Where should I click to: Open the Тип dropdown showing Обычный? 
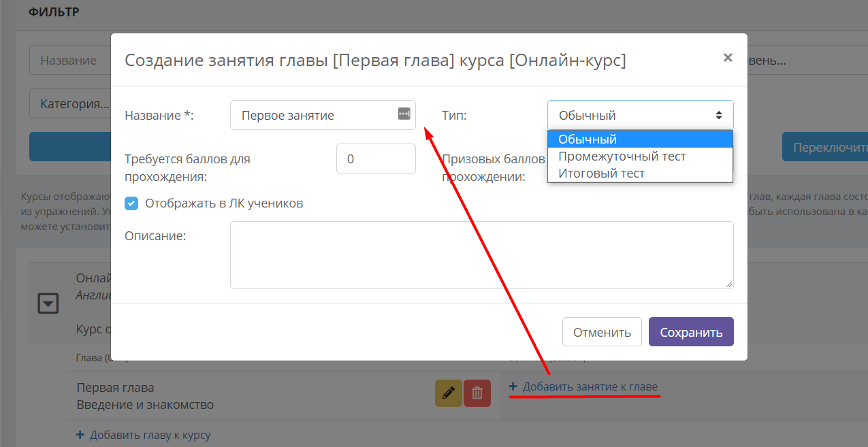(640, 115)
